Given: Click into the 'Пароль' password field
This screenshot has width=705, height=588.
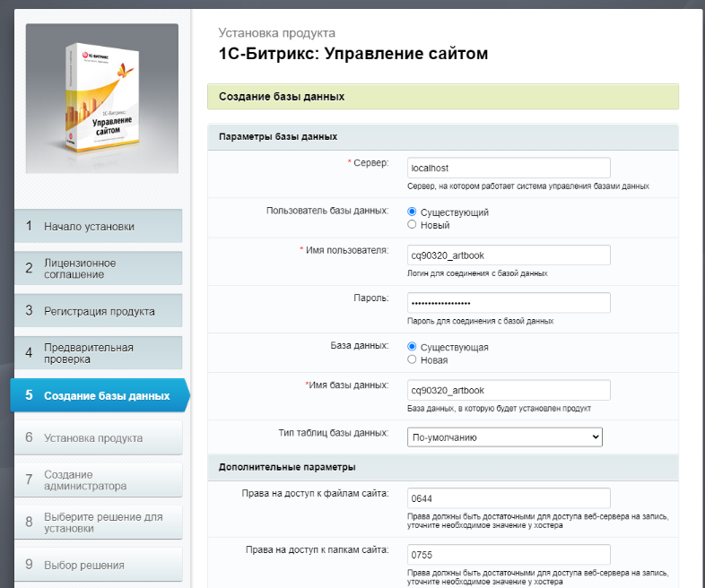Looking at the screenshot, I should [x=509, y=303].
